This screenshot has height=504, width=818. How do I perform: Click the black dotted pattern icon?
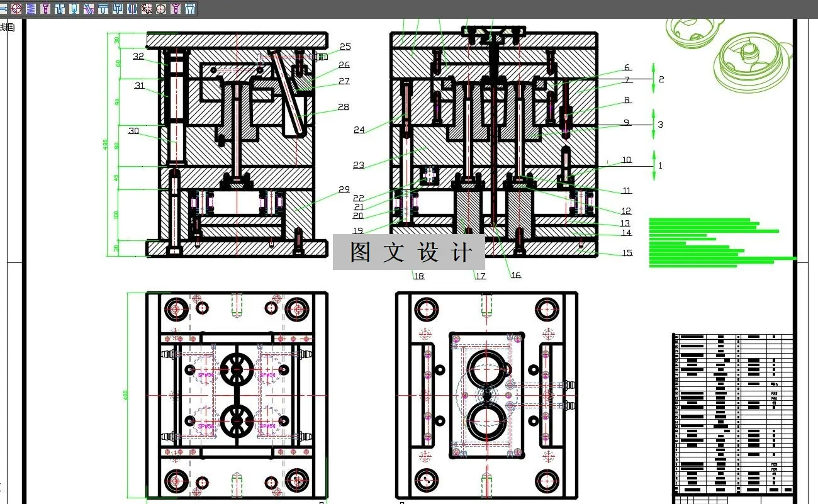[147, 9]
